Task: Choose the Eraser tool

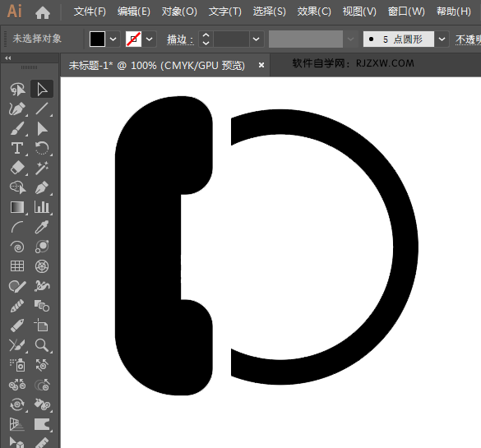Action: pyautogui.click(x=17, y=168)
